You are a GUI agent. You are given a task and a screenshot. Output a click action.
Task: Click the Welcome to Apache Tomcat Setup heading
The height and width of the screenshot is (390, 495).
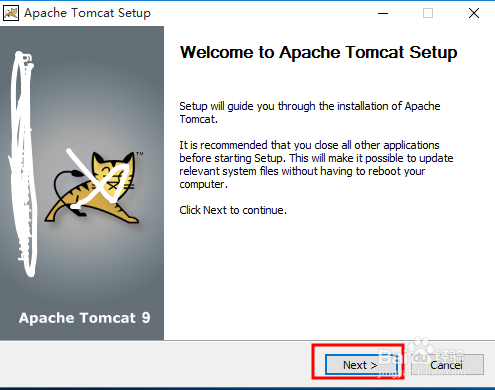(x=318, y=53)
